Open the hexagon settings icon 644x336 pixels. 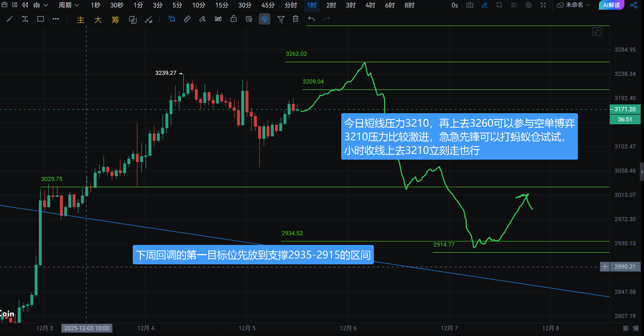(x=528, y=5)
